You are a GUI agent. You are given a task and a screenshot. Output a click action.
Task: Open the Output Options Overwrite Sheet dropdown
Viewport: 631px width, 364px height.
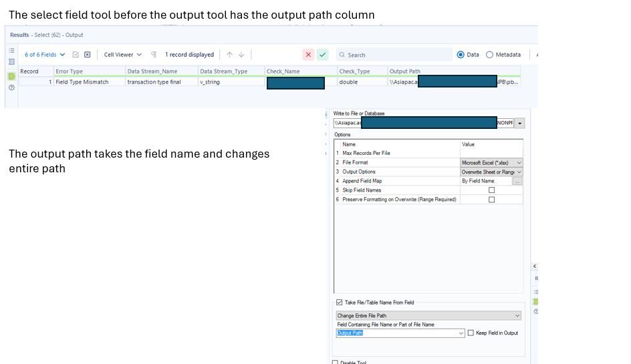(491, 172)
